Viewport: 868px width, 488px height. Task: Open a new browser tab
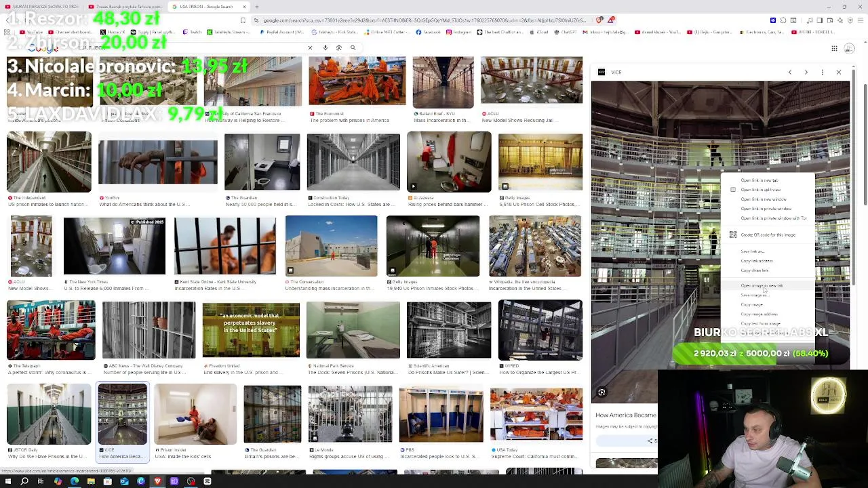pyautogui.click(x=256, y=7)
